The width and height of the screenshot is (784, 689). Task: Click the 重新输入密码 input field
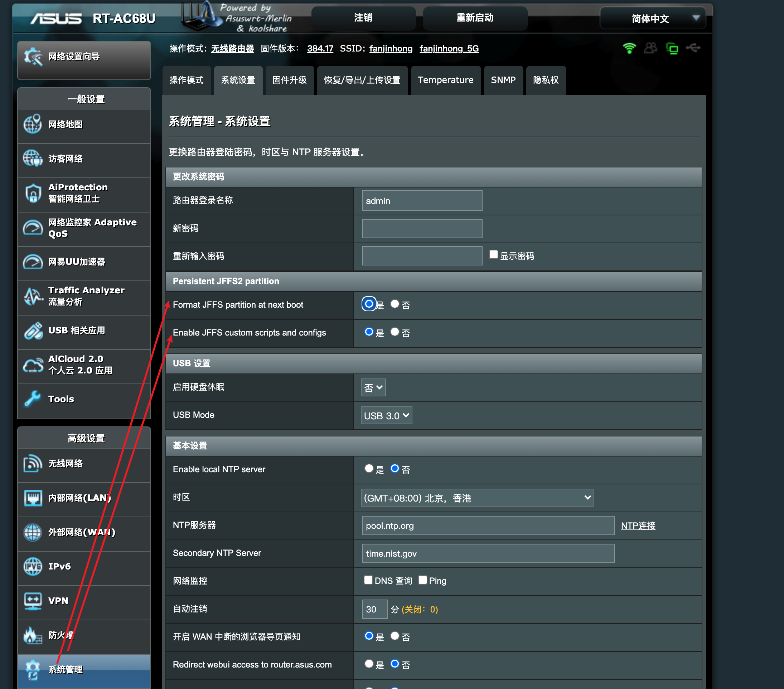tap(422, 256)
